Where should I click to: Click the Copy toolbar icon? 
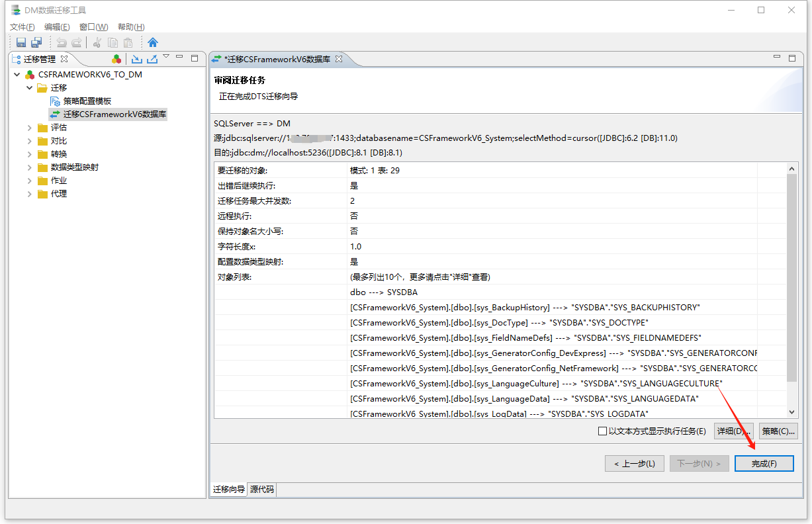[113, 42]
